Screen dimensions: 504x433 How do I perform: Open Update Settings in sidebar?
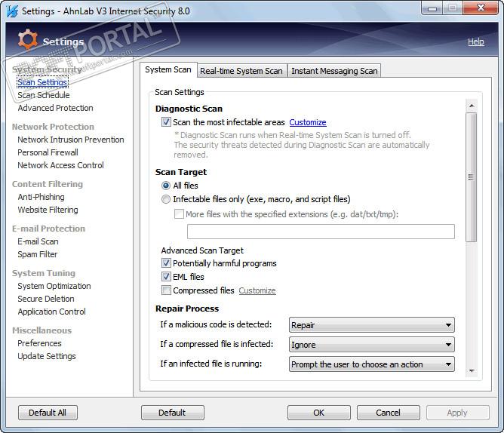47,356
